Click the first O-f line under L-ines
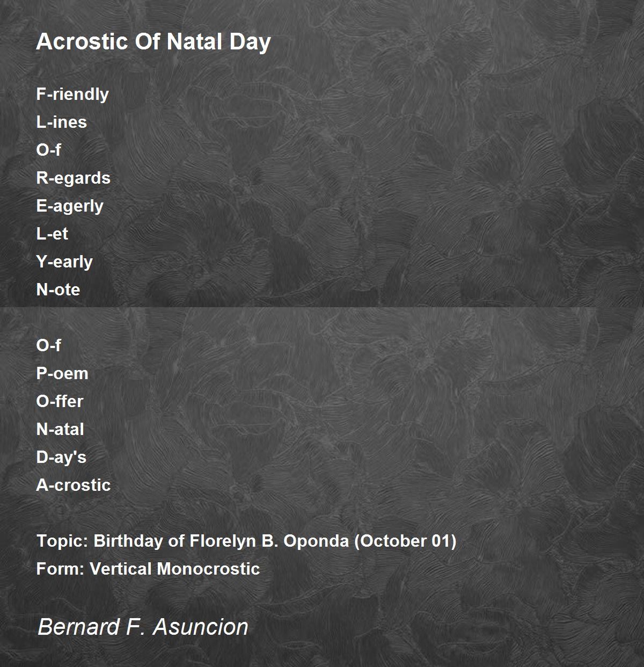644x667 pixels. 48,150
